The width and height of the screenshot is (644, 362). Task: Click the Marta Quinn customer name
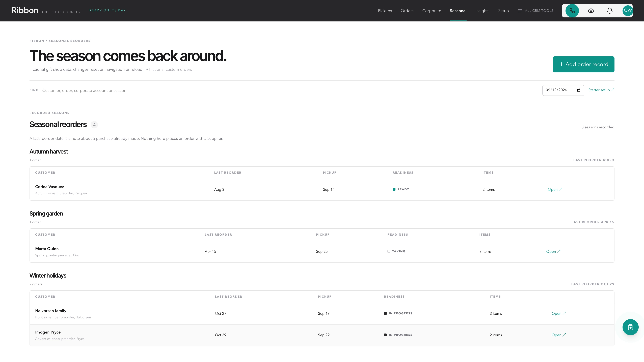(x=47, y=249)
